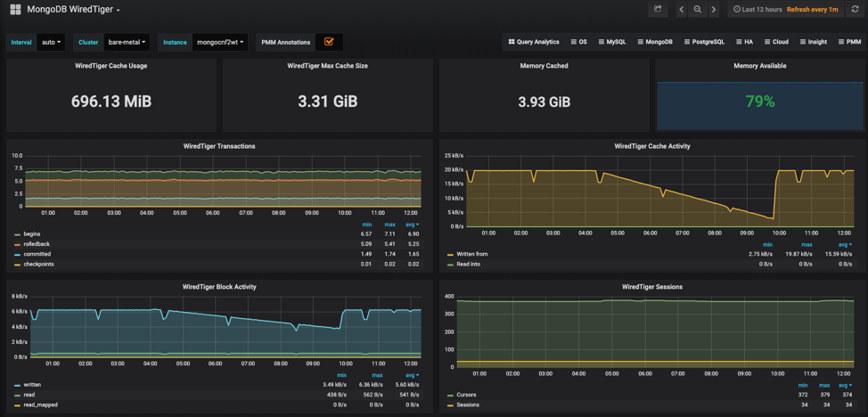Click the Memory Available panel title
Screen dimensions: 868x417
tap(760, 65)
